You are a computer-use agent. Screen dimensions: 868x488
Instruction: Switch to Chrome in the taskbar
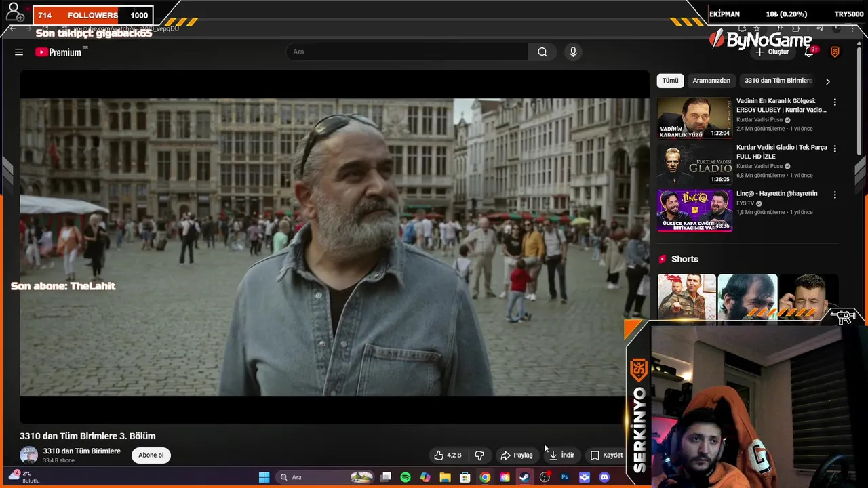(x=485, y=477)
